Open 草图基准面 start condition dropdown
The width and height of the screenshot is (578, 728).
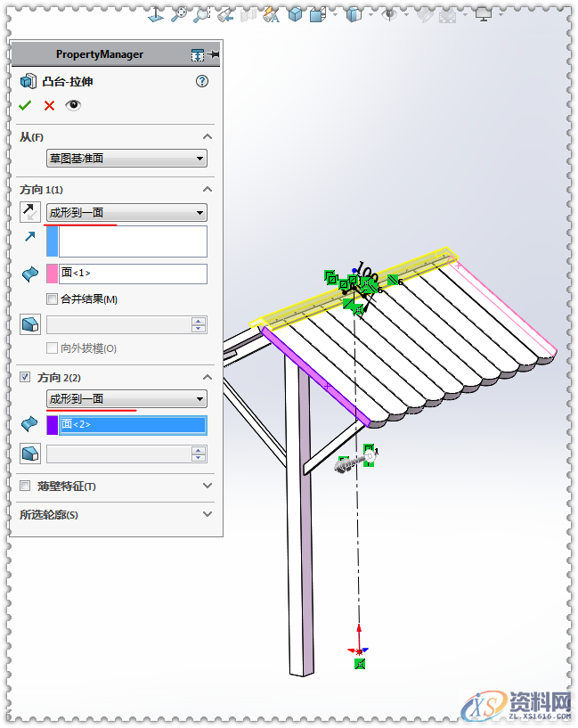(126, 159)
